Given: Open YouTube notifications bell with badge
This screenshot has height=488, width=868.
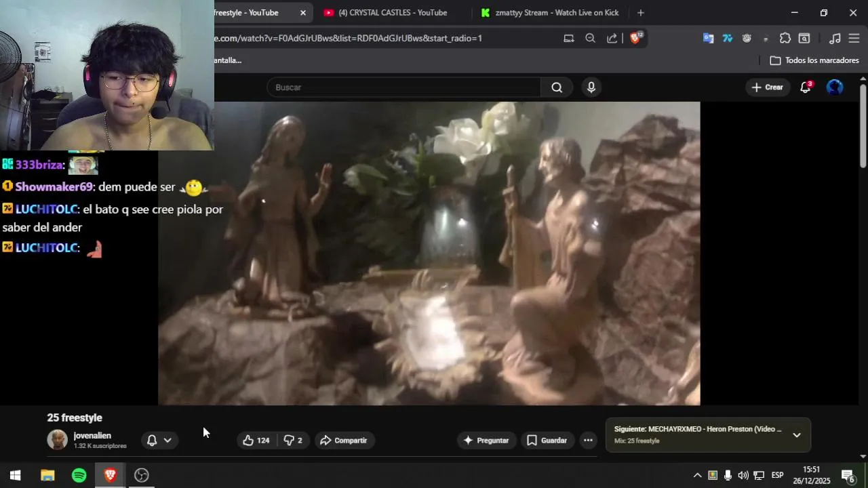Looking at the screenshot, I should coord(806,87).
